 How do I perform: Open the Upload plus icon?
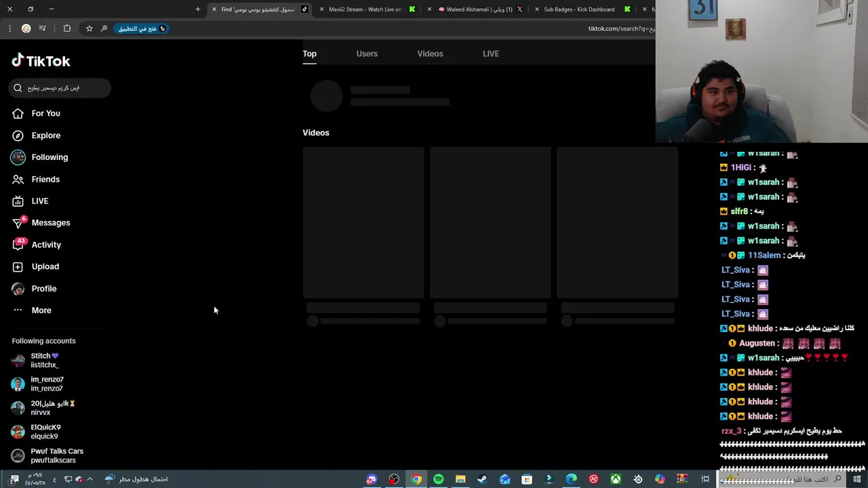(x=18, y=267)
